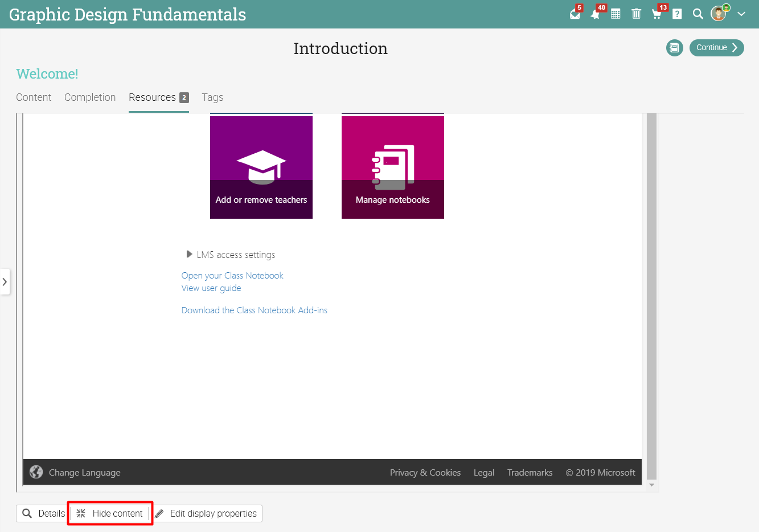
Task: Open the calendar icon in header
Action: tap(616, 14)
